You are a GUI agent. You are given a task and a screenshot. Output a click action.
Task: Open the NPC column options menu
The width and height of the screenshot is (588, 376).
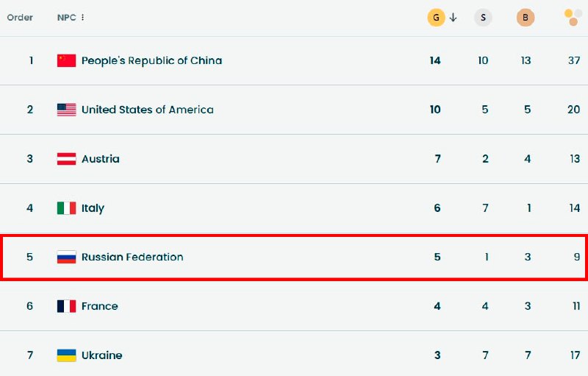[82, 18]
